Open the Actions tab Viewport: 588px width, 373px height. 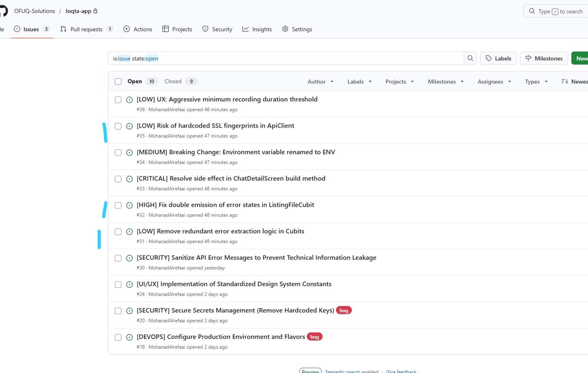[138, 29]
